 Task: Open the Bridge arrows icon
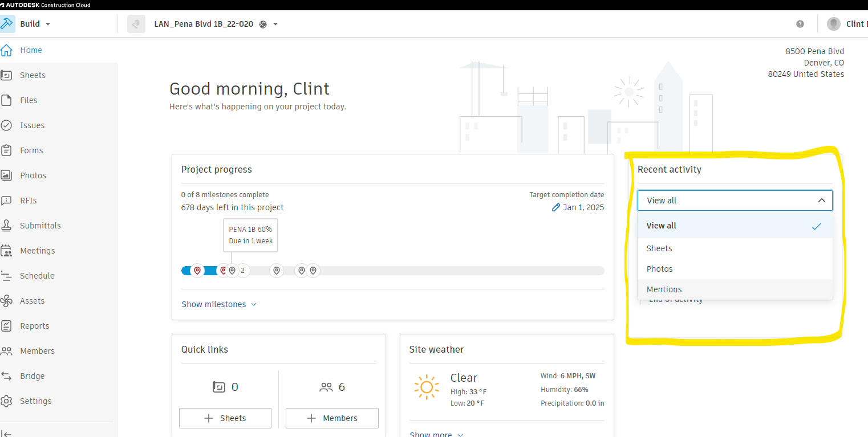pos(7,376)
